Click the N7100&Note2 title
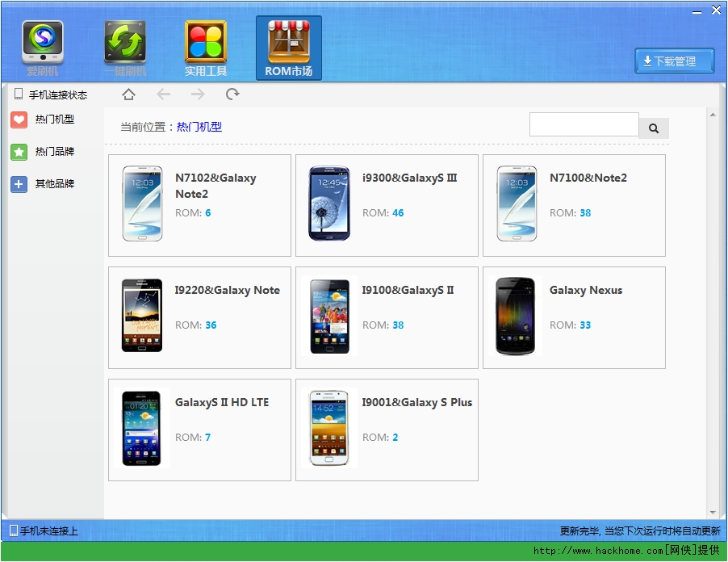The width and height of the screenshot is (728, 562). click(588, 178)
